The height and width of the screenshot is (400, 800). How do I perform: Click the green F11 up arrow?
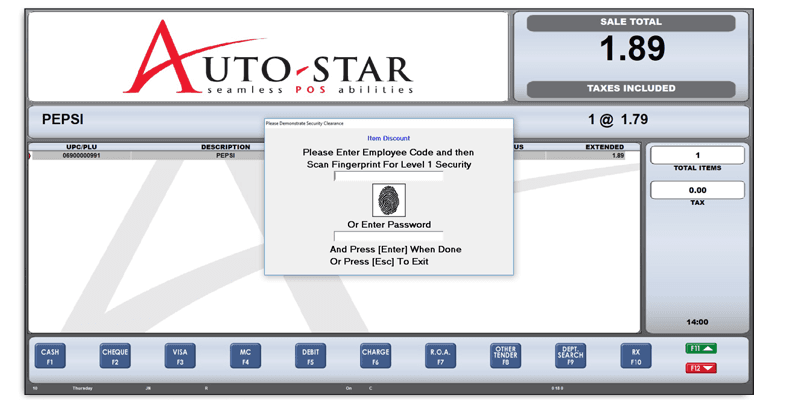point(701,348)
